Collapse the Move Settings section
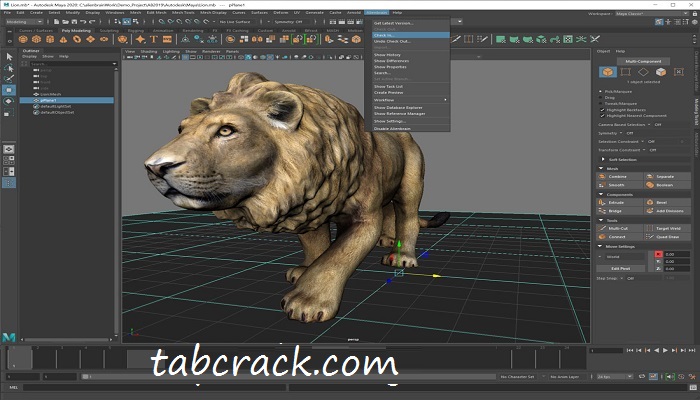700x400 pixels. (x=600, y=246)
